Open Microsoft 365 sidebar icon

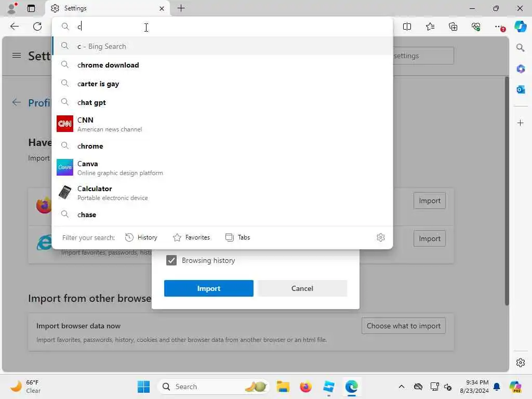pyautogui.click(x=521, y=69)
